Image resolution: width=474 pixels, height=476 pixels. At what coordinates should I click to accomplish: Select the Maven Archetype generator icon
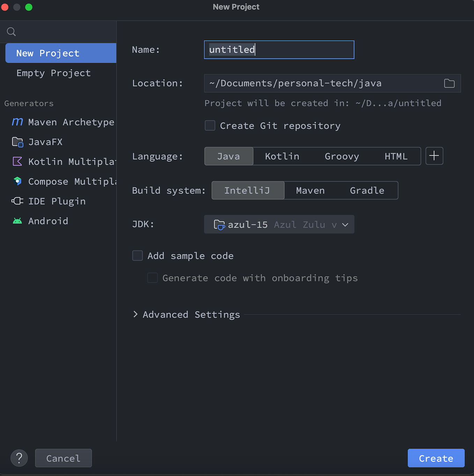click(x=17, y=122)
